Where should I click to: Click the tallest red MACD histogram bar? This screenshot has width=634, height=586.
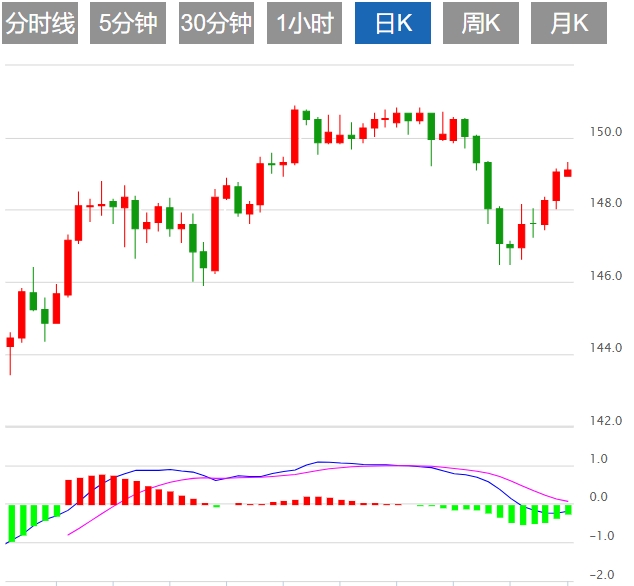coord(102,490)
